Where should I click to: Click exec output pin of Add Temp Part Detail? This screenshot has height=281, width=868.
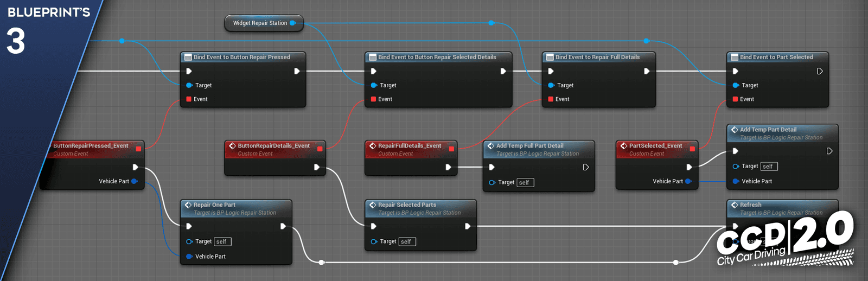(x=829, y=151)
